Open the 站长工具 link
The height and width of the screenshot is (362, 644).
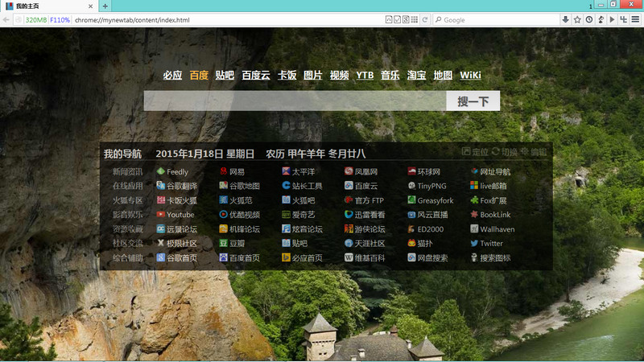click(x=303, y=186)
